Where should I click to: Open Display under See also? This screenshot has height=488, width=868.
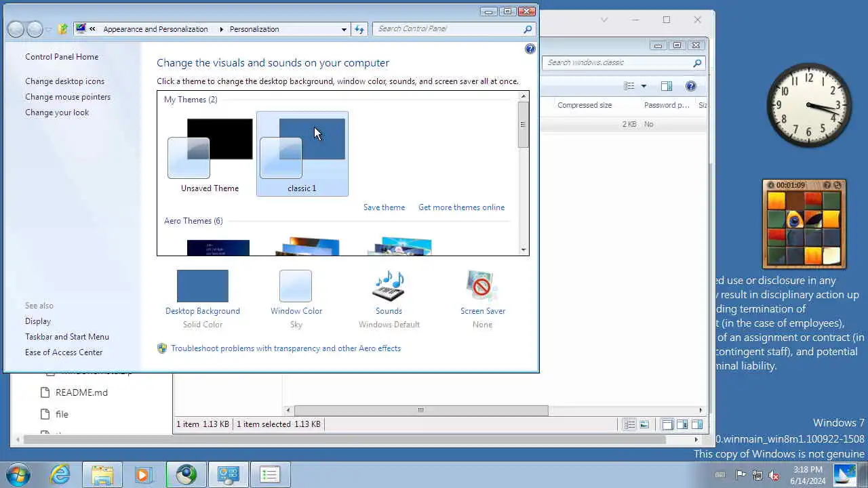tap(38, 321)
